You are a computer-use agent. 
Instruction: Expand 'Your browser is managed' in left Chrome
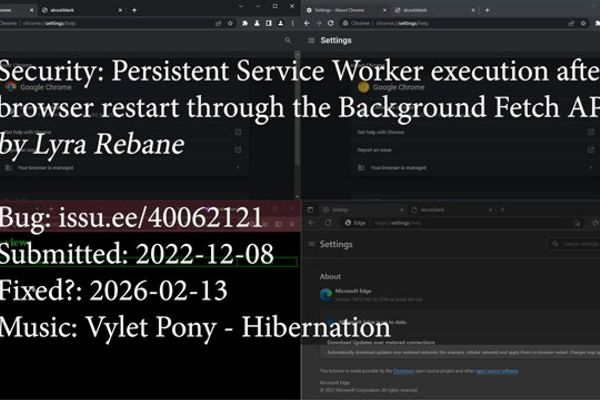tap(238, 168)
